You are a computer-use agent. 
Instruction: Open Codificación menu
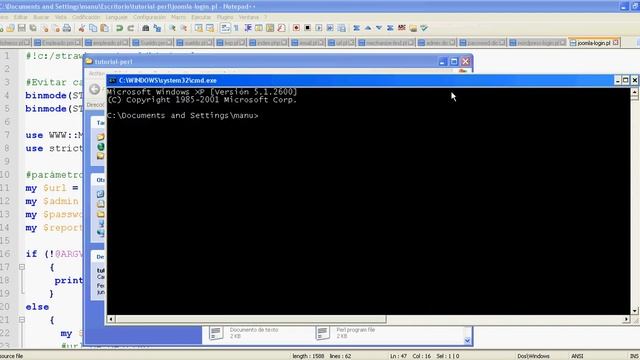86,17
